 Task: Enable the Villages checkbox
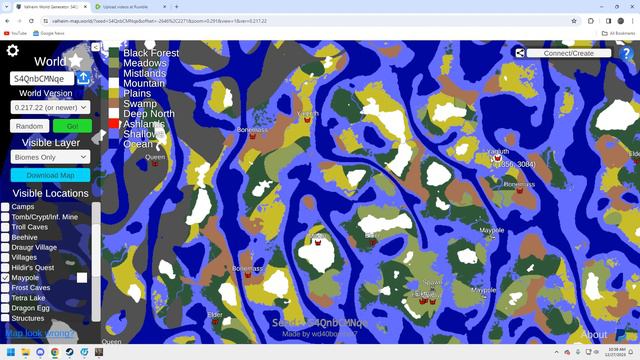coord(5,258)
